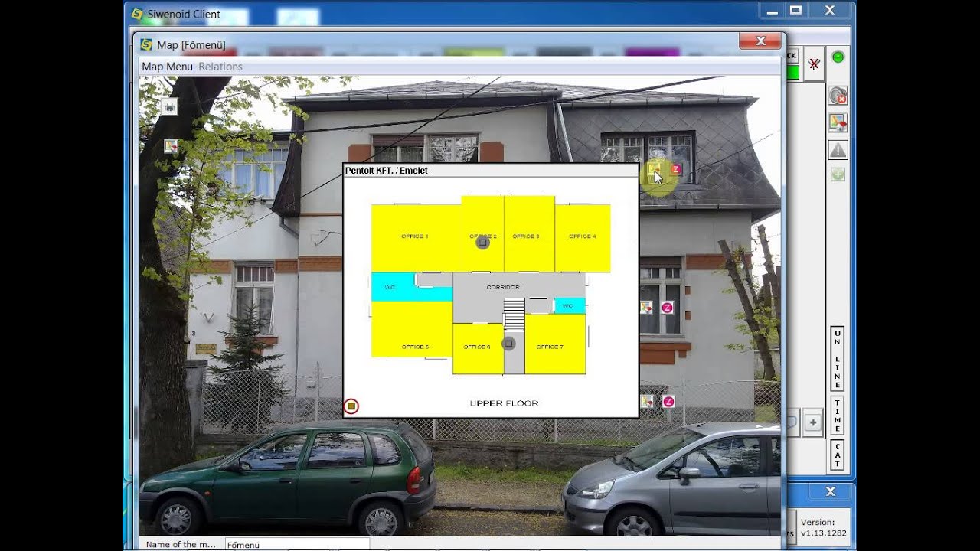Click the plus button at the bottom of the client panel

(x=812, y=422)
